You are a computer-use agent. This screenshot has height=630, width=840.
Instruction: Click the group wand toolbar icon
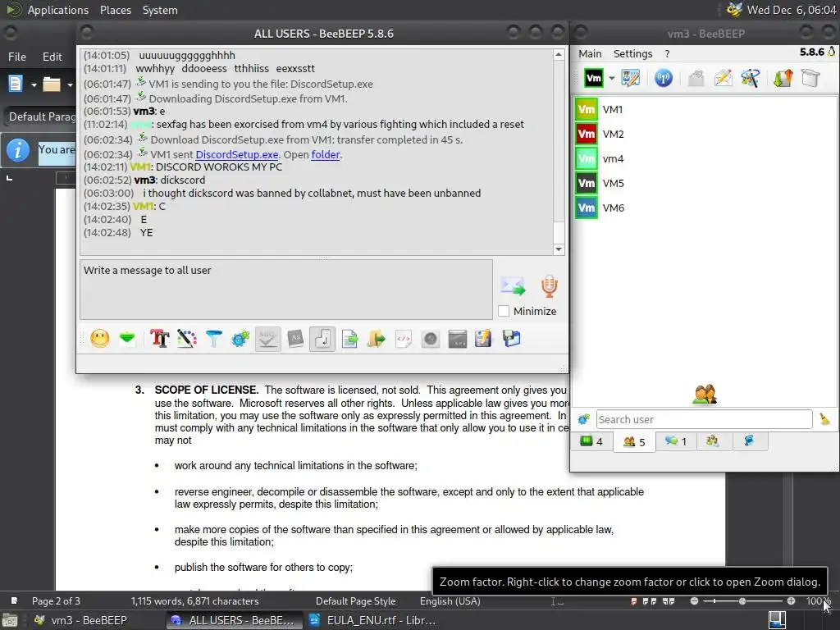(751, 78)
